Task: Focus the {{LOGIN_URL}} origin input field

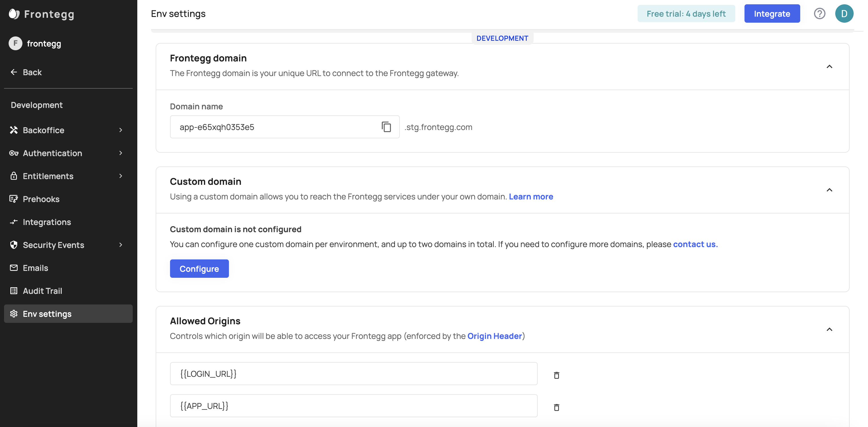Action: (353, 373)
